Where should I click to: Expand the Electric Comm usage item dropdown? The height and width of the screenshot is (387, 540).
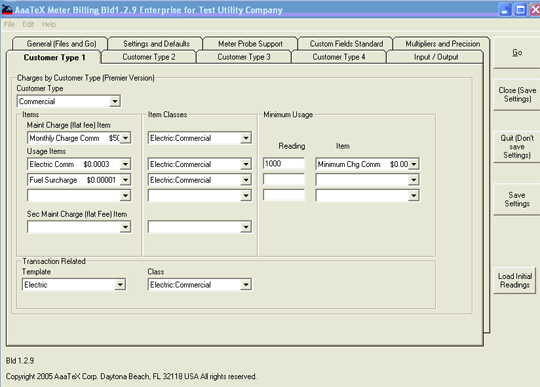pyautogui.click(x=125, y=164)
